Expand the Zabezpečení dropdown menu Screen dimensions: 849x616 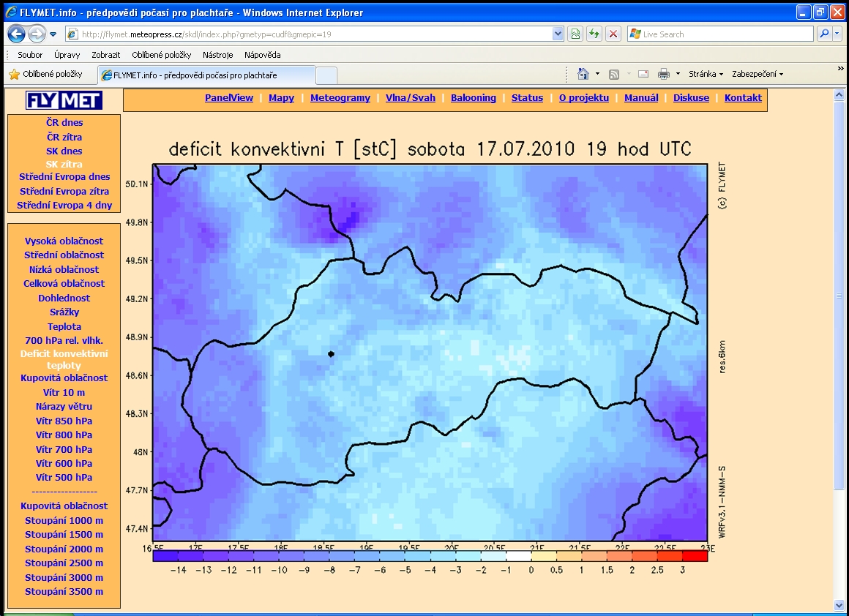click(758, 74)
